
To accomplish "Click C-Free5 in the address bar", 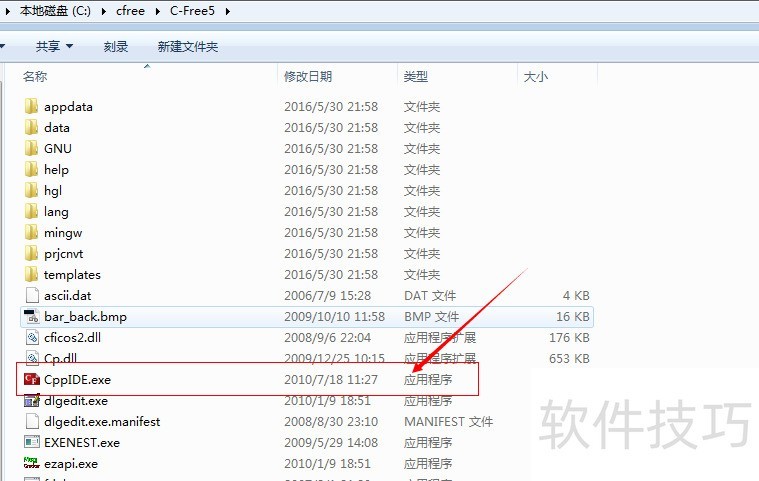I will click(192, 11).
